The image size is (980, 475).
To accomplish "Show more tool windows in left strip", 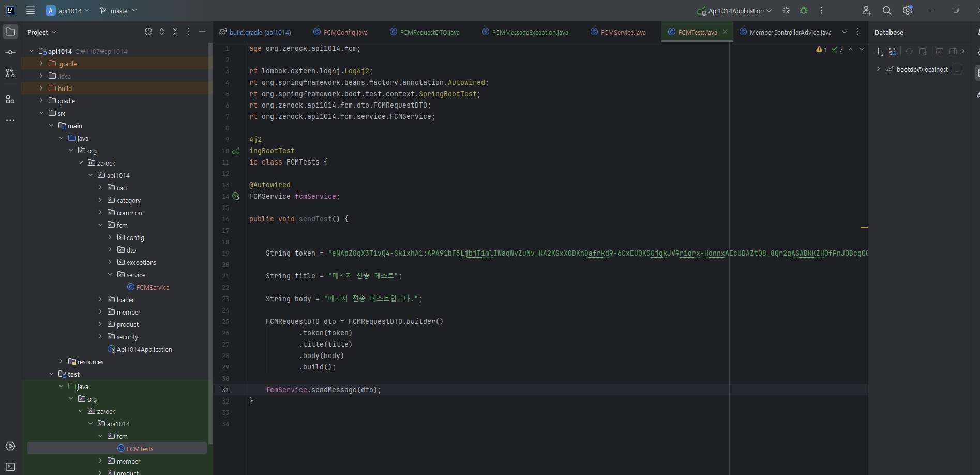I will 10,120.
